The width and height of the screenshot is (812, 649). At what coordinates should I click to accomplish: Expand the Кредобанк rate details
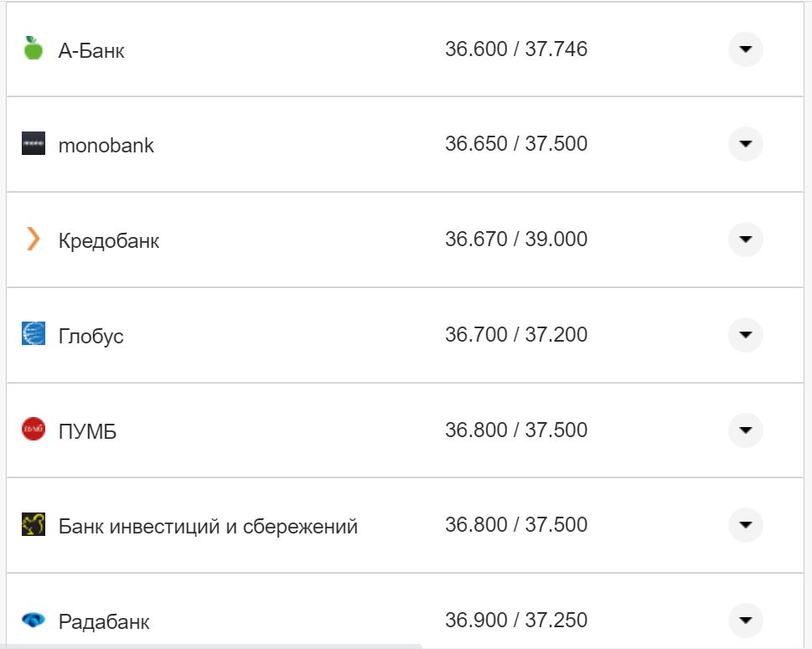[746, 240]
